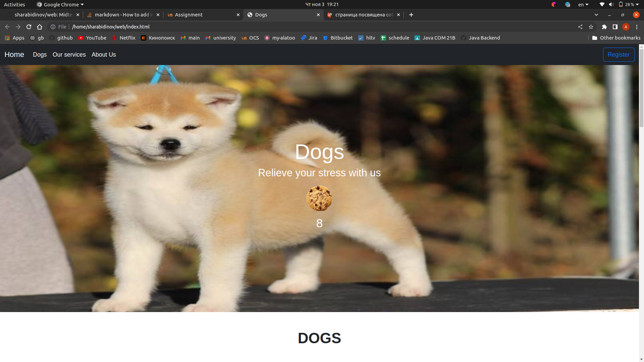Bookmark this page with the star icon

591,27
